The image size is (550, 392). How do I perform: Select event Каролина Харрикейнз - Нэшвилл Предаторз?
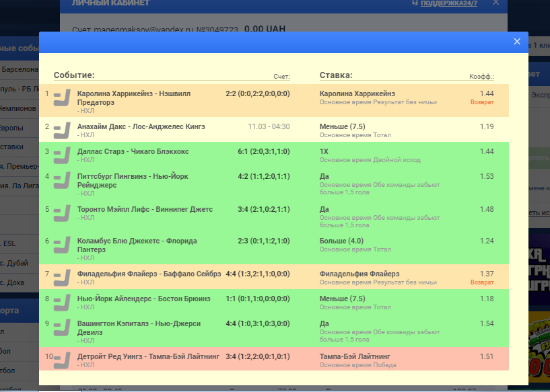(x=134, y=97)
